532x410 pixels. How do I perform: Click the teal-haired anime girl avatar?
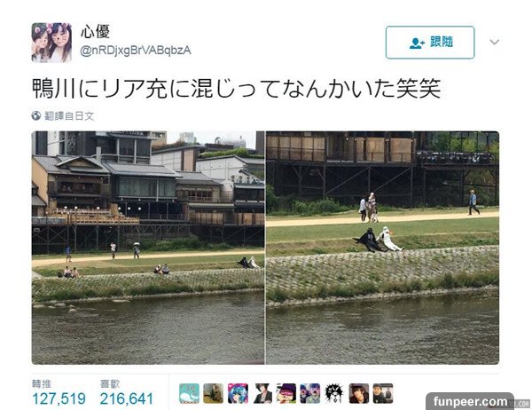click(238, 393)
